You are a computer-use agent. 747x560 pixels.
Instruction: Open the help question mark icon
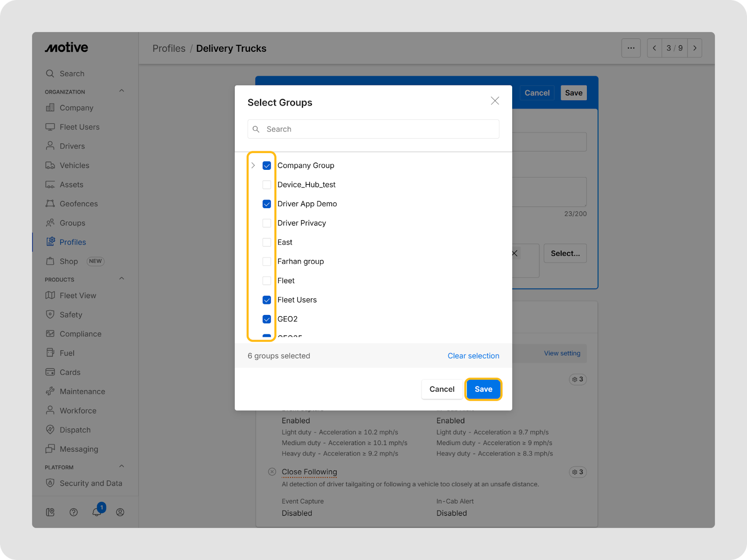[x=73, y=512]
